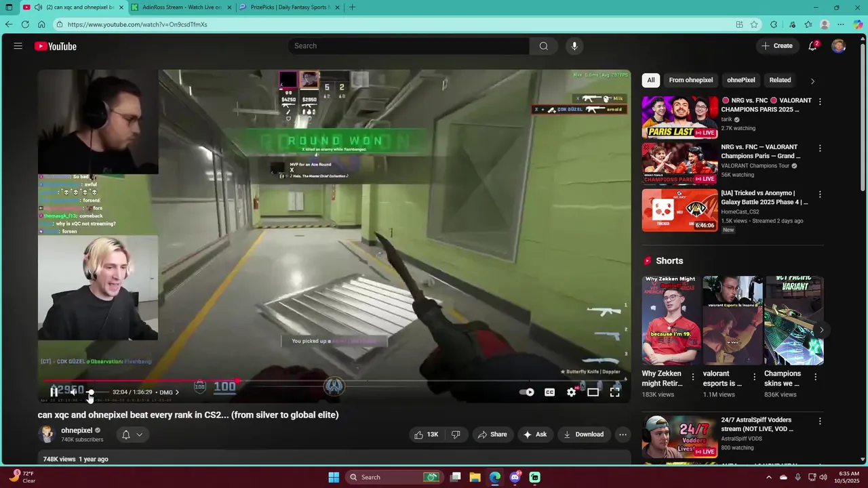Screen dimensions: 868x488
Task: Toggle the autoplay switch
Action: click(x=526, y=392)
